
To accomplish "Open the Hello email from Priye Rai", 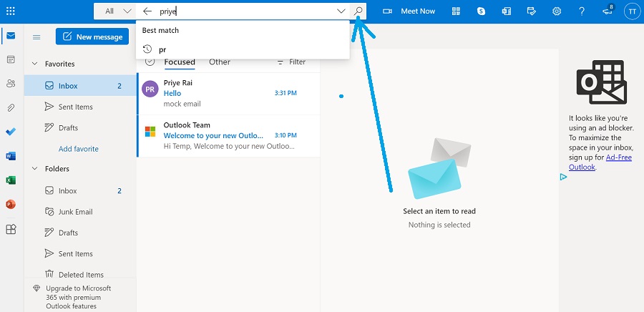I will [228, 93].
